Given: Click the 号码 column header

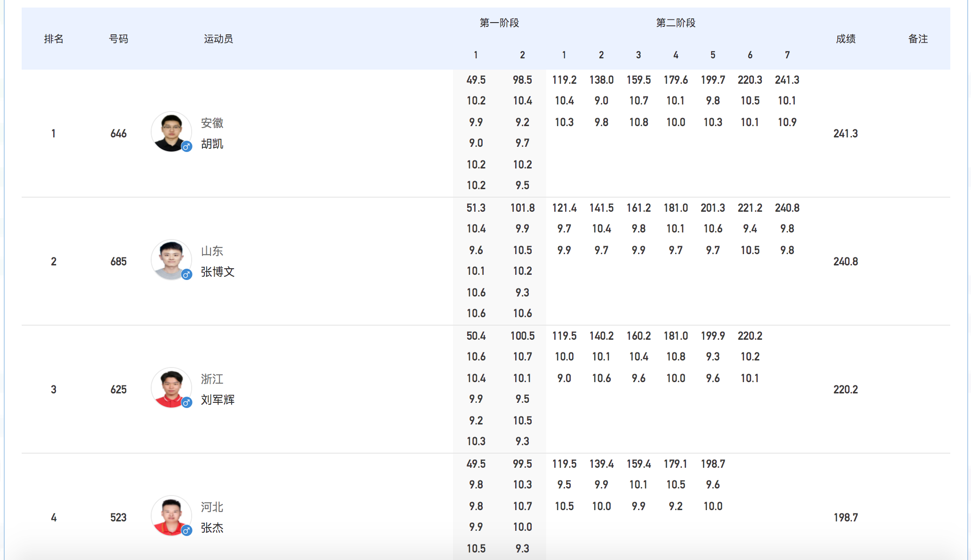Looking at the screenshot, I should tap(119, 39).
